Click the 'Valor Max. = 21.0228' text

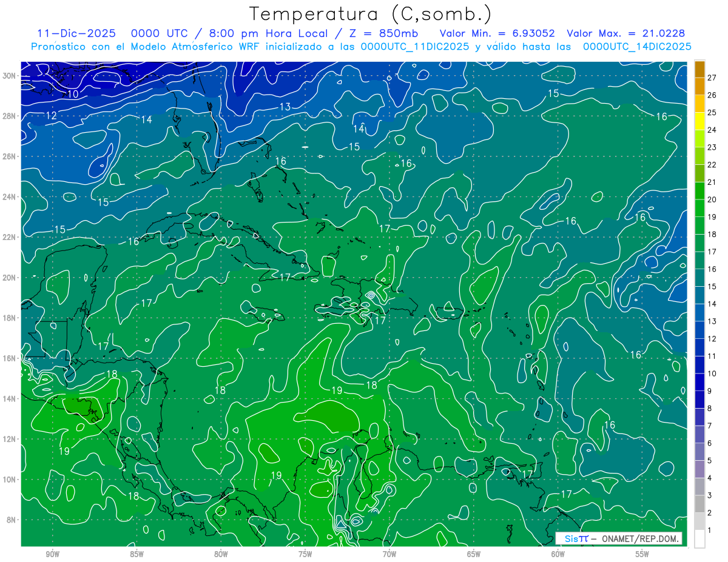625,33
